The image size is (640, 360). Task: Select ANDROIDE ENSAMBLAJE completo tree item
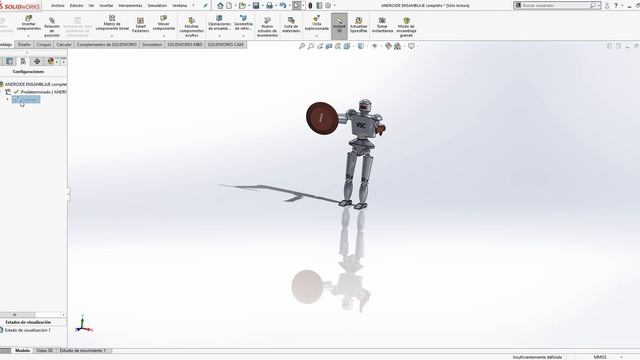coord(33,84)
